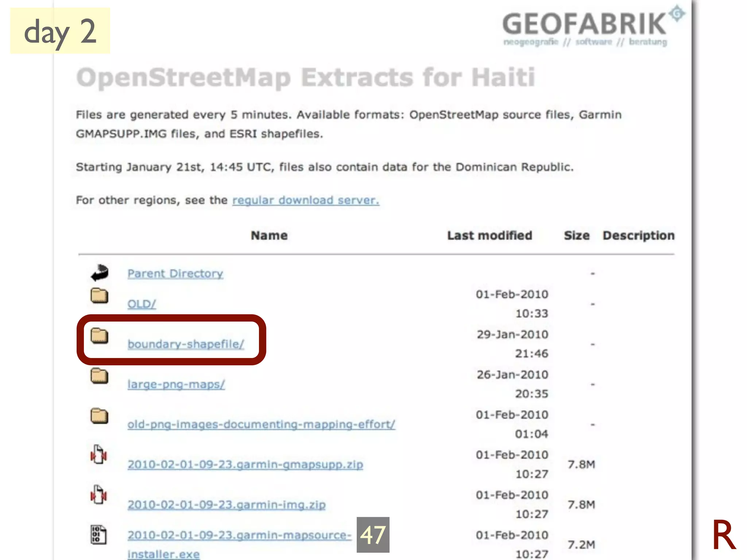
Task: Sort listing by Name column header
Action: (x=269, y=236)
